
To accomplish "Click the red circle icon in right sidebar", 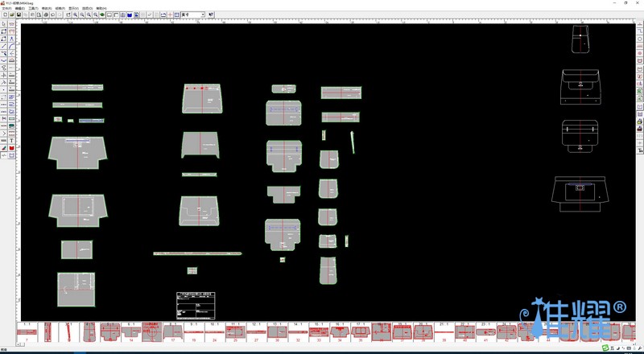I will point(640,54).
